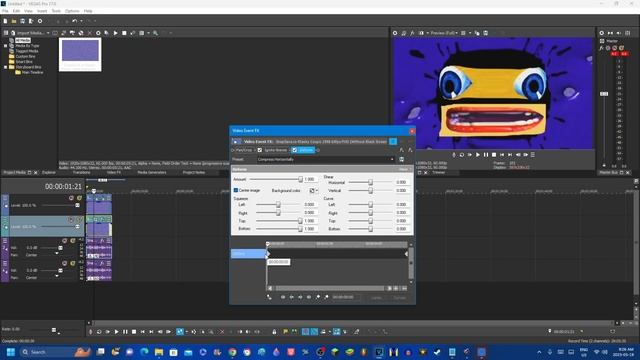Open the Preset dropdown in Video Event FX

pyautogui.click(x=391, y=160)
